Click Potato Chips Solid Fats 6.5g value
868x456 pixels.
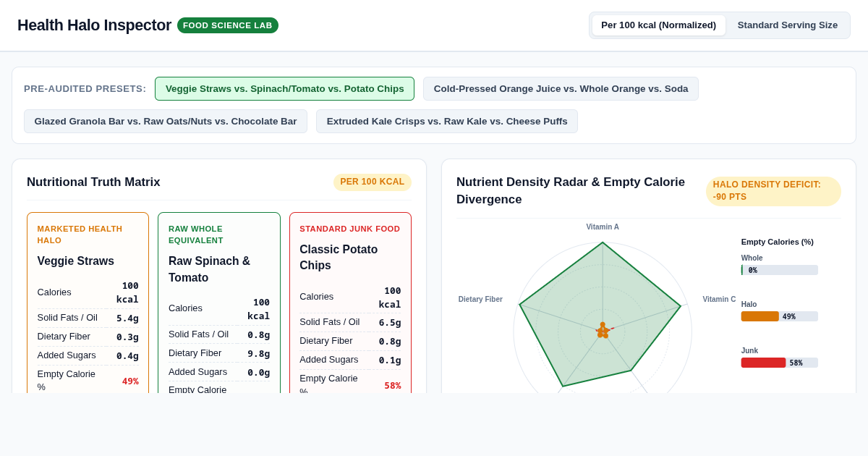tap(390, 322)
